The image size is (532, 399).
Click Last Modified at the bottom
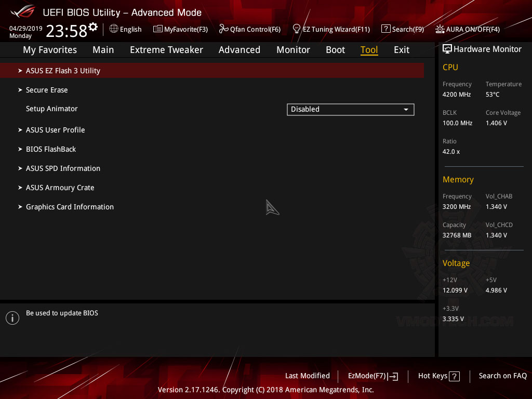[308, 376]
